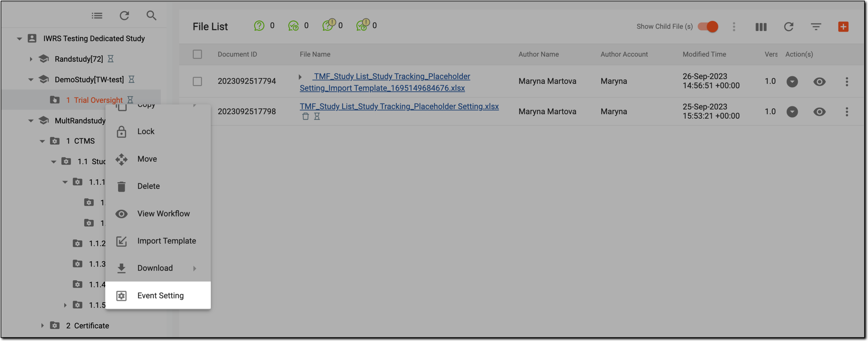Viewport: 868px width, 341px height.
Task: Sort by Document ID column header
Action: pos(237,54)
